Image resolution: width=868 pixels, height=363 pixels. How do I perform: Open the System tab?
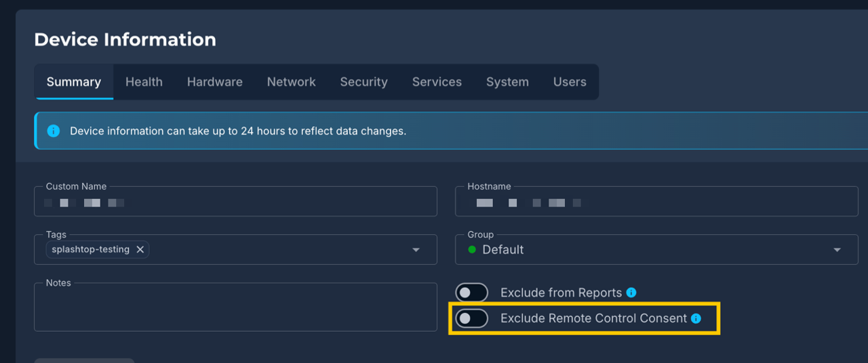[x=507, y=82]
